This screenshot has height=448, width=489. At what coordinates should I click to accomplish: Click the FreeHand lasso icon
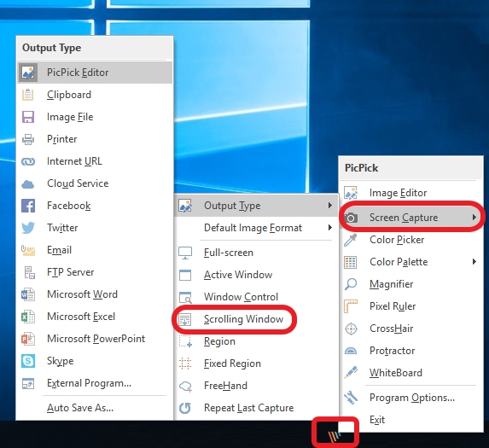tap(185, 387)
